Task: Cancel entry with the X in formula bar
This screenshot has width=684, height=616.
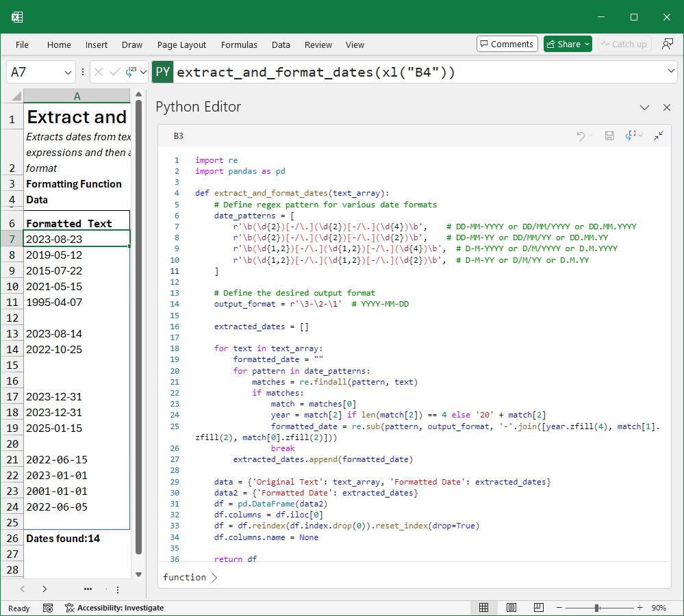Action: (99, 71)
